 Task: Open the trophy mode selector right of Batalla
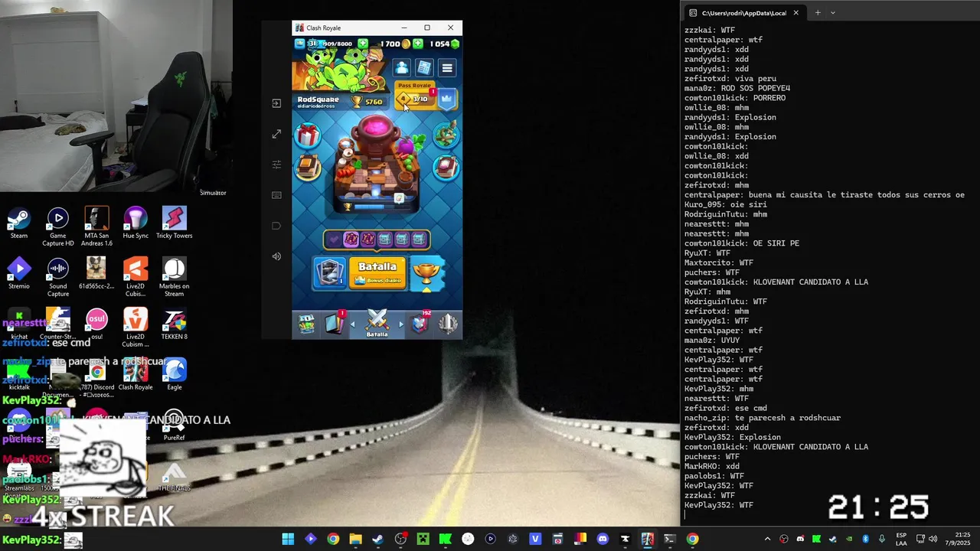tap(426, 274)
